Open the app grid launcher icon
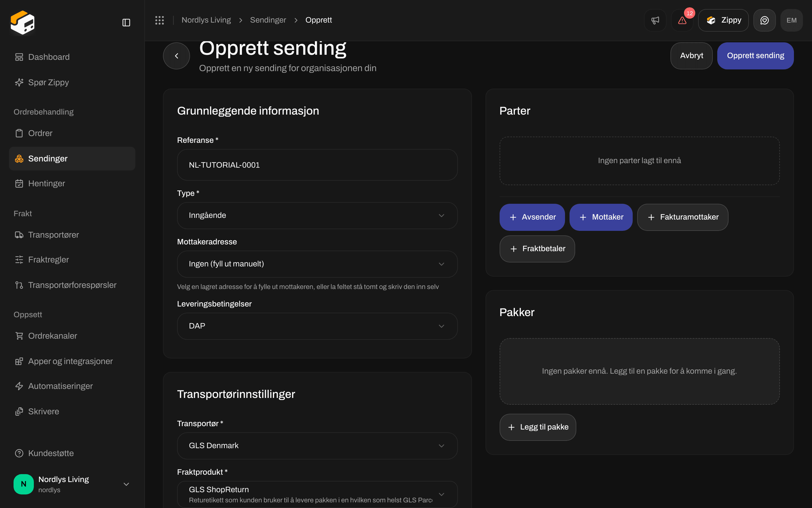This screenshot has width=812, height=508. pyautogui.click(x=159, y=20)
